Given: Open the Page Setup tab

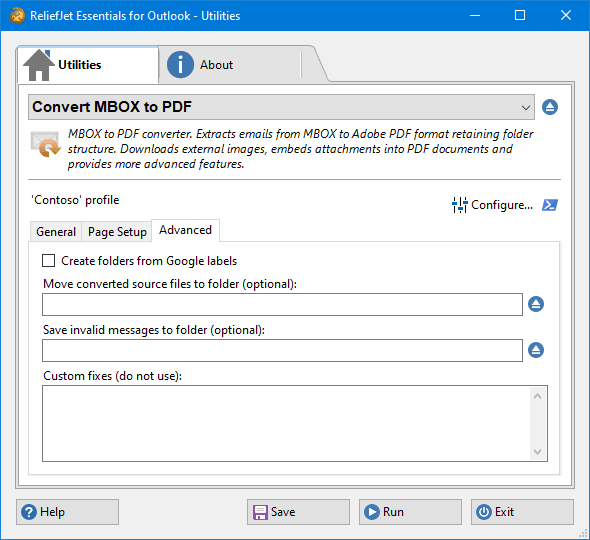Looking at the screenshot, I should coord(117,231).
